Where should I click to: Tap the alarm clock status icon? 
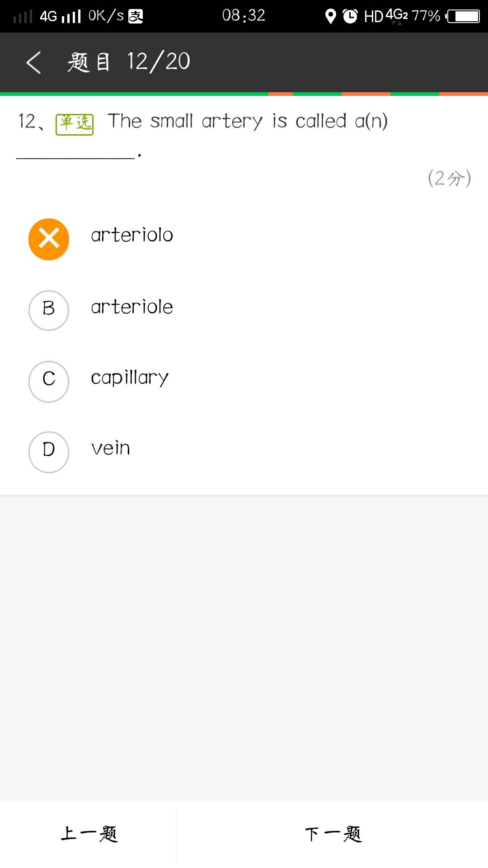[x=350, y=17]
